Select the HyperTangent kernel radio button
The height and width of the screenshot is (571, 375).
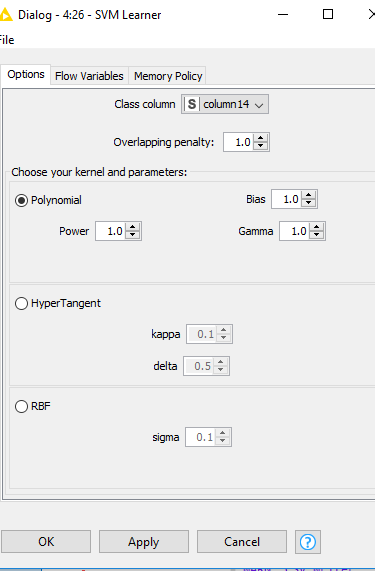pyautogui.click(x=21, y=303)
